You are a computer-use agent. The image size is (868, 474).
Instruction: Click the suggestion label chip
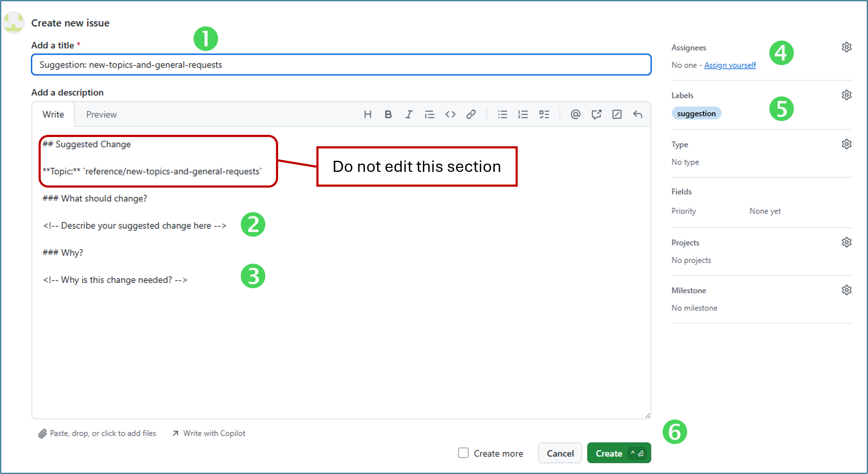point(696,114)
